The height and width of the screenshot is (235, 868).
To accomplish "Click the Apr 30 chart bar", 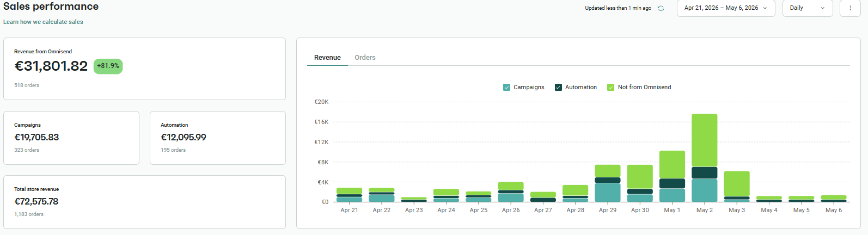I will pos(640,183).
